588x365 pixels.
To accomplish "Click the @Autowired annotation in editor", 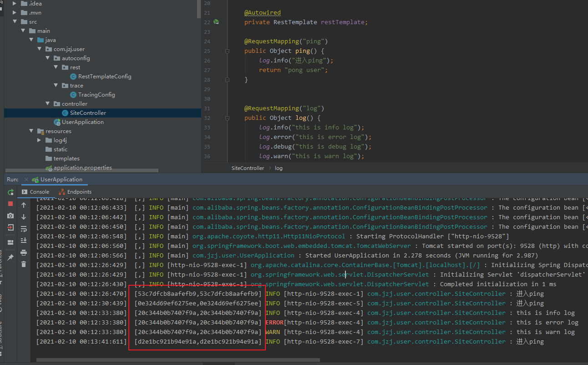I will coord(263,13).
